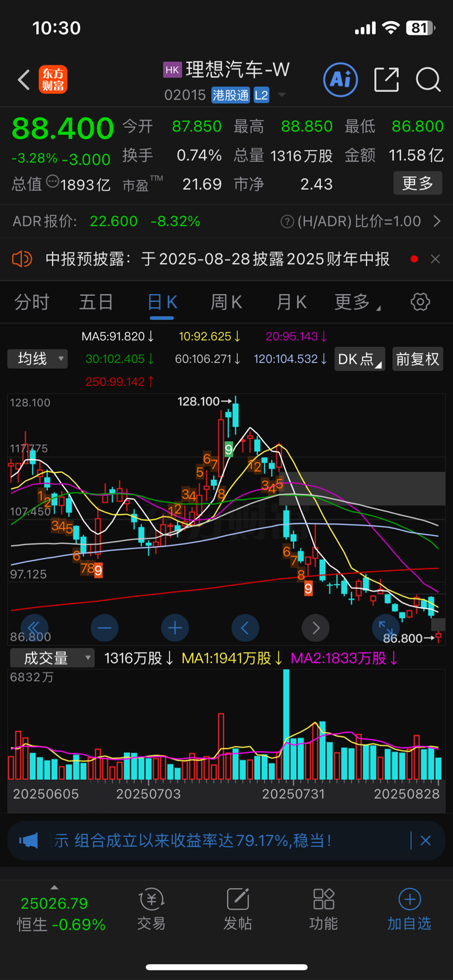Tap the 中报预披露 announcement text
Image resolution: width=453 pixels, height=980 pixels.
coord(217,259)
